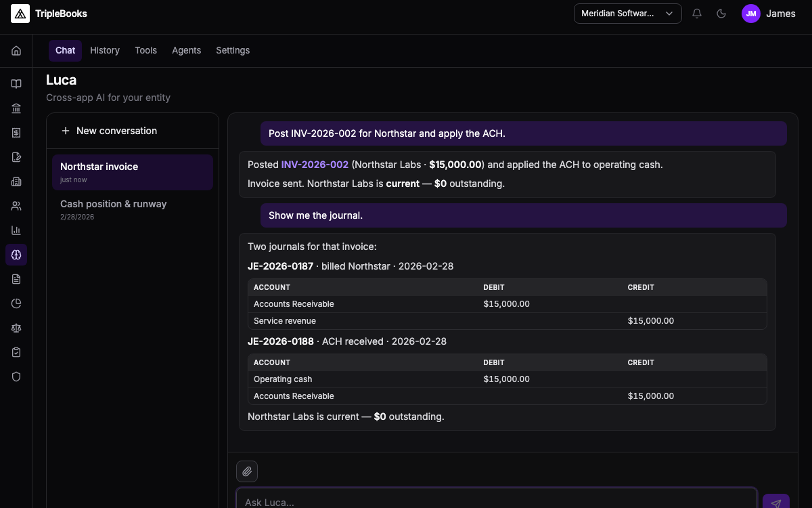Click the TripleBooks brand name
The width and height of the screenshot is (812, 508).
[61, 14]
